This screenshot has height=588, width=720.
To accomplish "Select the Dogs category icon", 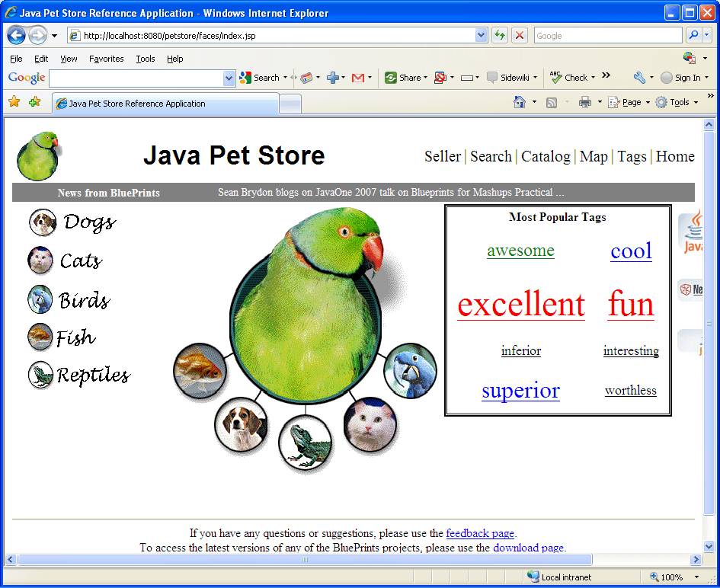I will (43, 222).
